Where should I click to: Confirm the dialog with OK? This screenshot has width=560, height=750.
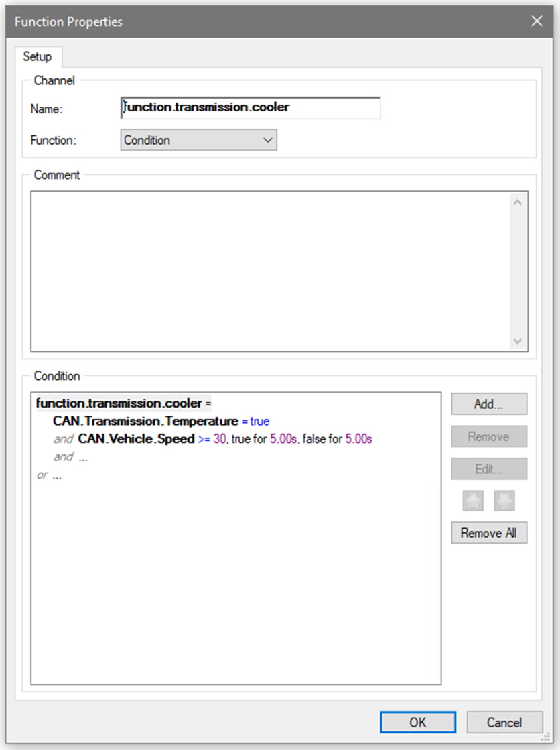417,722
